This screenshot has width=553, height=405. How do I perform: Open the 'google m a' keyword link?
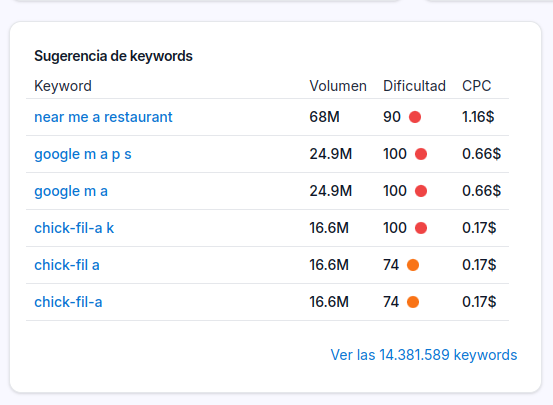(x=71, y=192)
